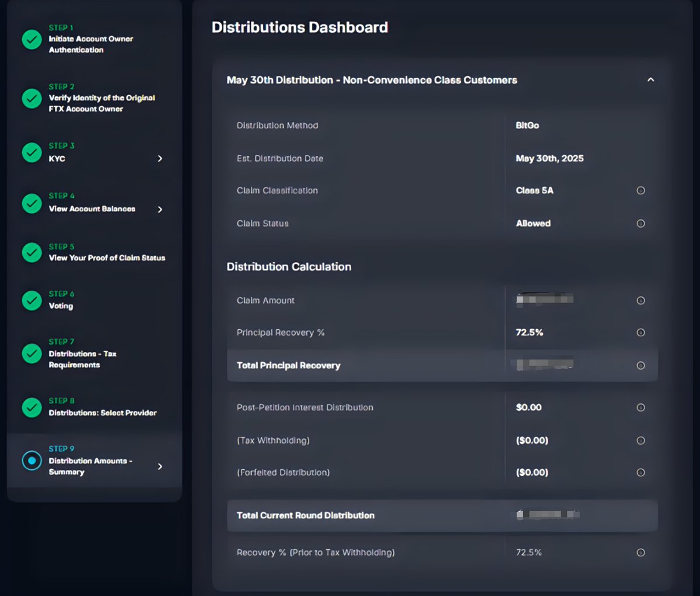Click the KYC step green checkmark icon
Viewport: 700px width, 596px height.
click(32, 152)
